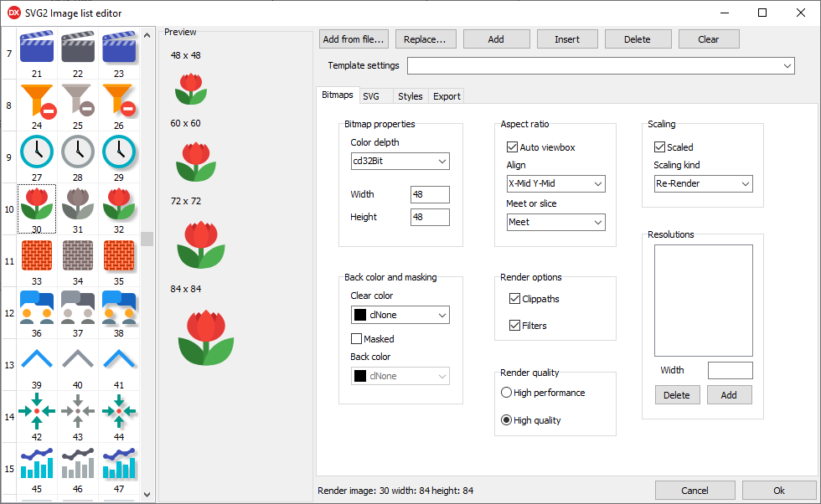Screen dimensions: 821x504
Task: Choose the gray chevron up icon numbered 40
Action: [x=78, y=359]
